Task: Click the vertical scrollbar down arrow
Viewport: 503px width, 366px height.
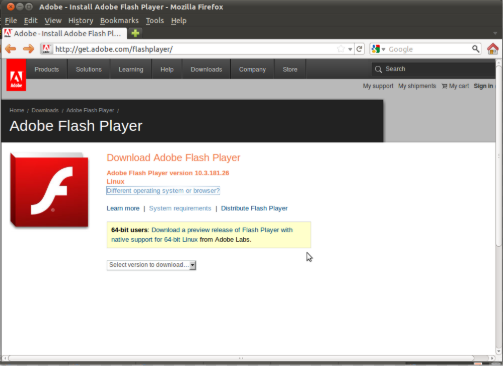Action: [499, 351]
